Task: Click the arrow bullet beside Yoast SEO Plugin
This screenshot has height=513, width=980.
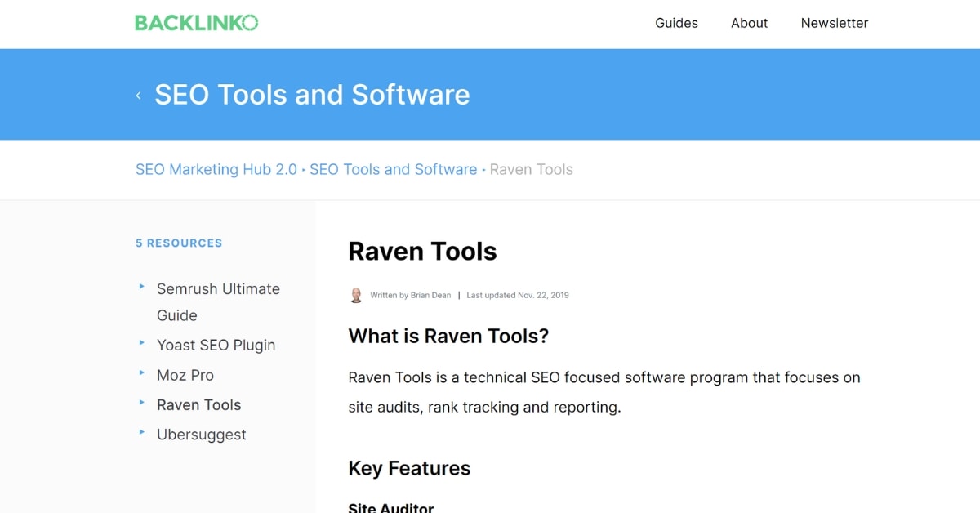Action: tap(142, 343)
